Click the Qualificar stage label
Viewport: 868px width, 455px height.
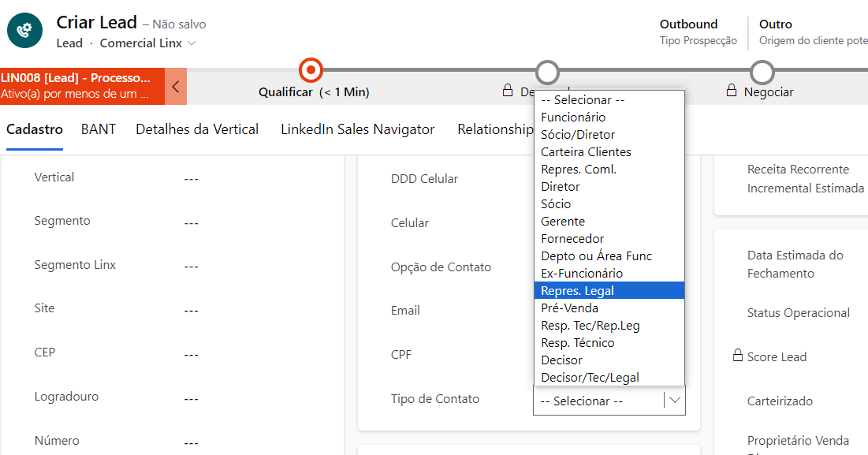point(285,92)
